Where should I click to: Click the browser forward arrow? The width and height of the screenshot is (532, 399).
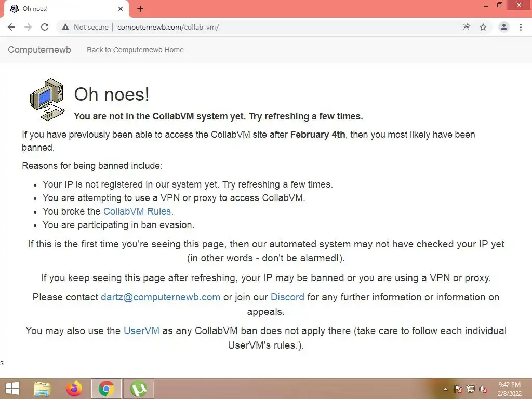pyautogui.click(x=28, y=27)
